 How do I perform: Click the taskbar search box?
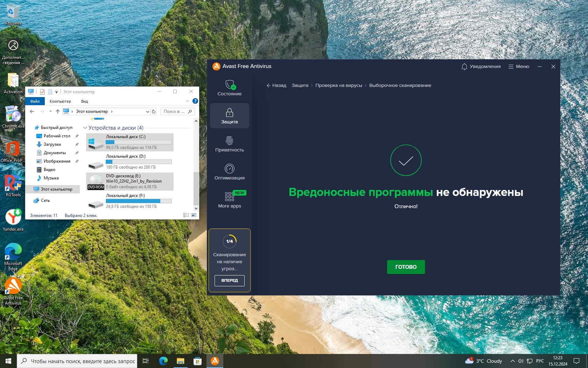(77, 361)
